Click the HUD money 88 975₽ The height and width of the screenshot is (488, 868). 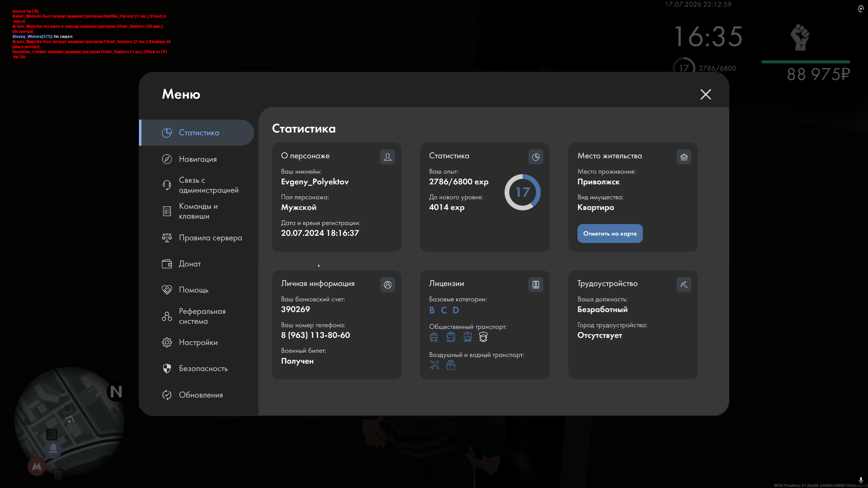click(818, 74)
